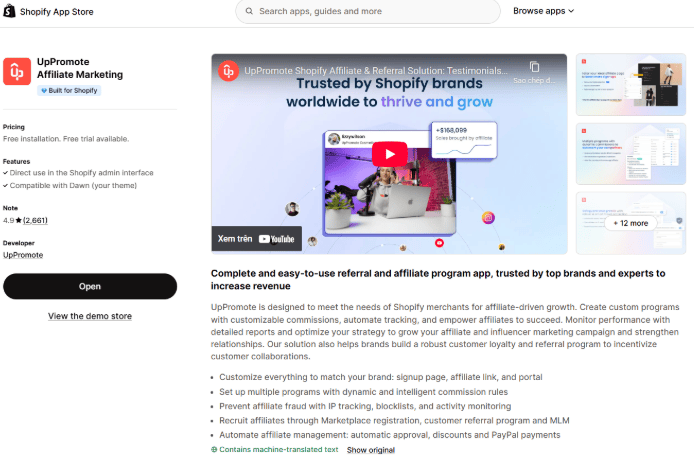Image resolution: width=694 pixels, height=457 pixels.
Task: Click the Built for Shopify badge
Action: (69, 91)
